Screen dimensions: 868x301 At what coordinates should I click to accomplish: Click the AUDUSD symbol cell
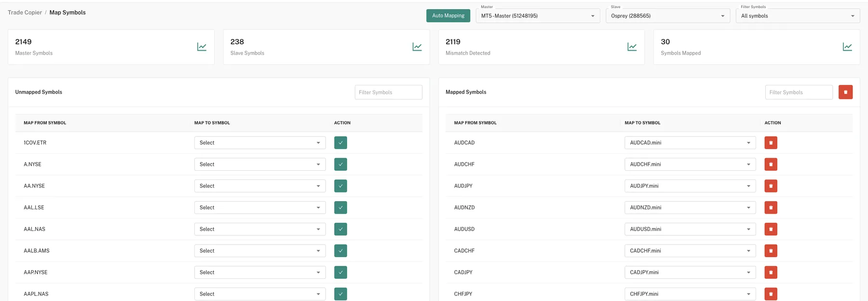(x=464, y=229)
